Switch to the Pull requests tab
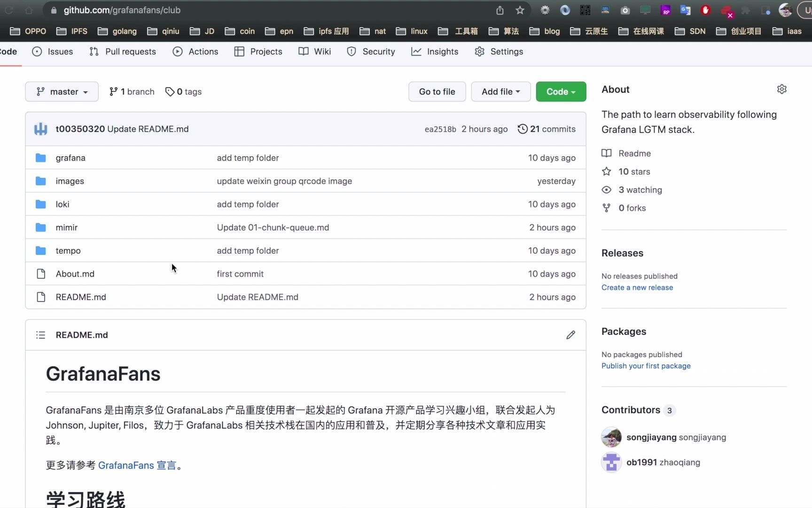The image size is (812, 508). point(123,52)
